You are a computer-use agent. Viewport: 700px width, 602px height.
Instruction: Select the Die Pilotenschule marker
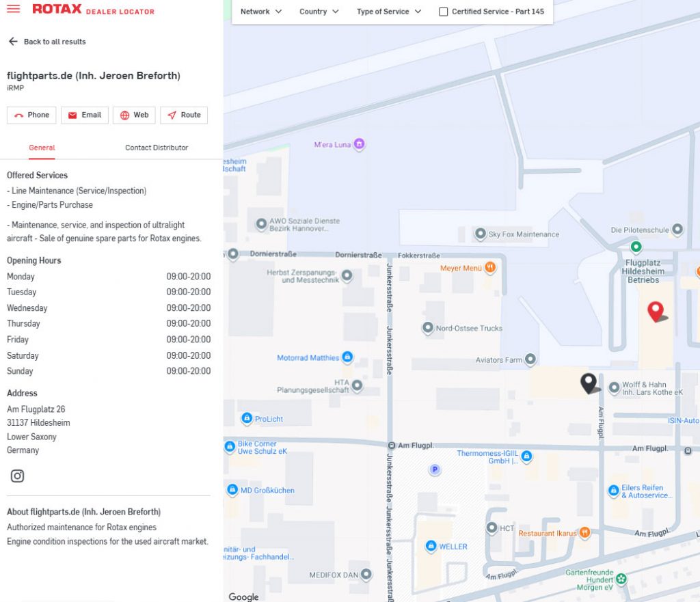(x=677, y=230)
